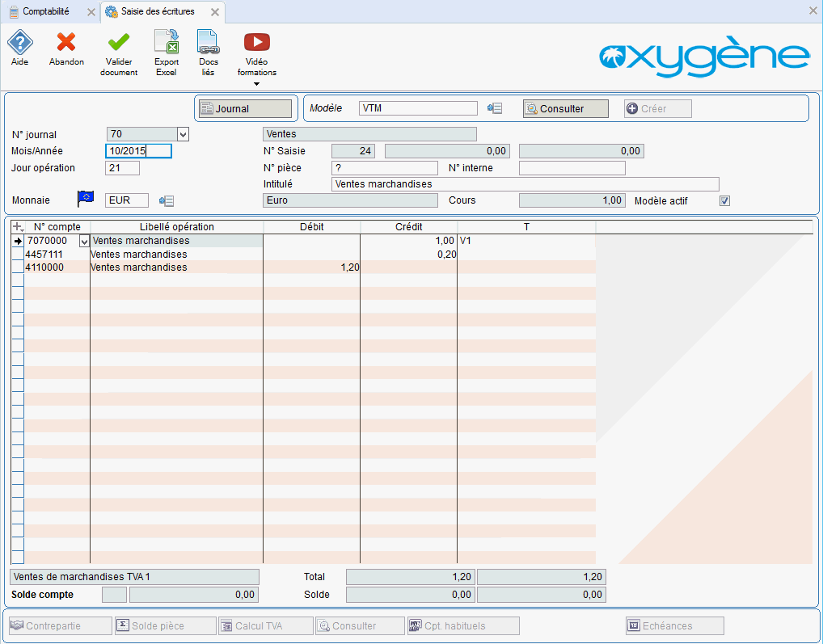823x644 pixels.
Task: Click the N° compte column header
Action: (57, 227)
